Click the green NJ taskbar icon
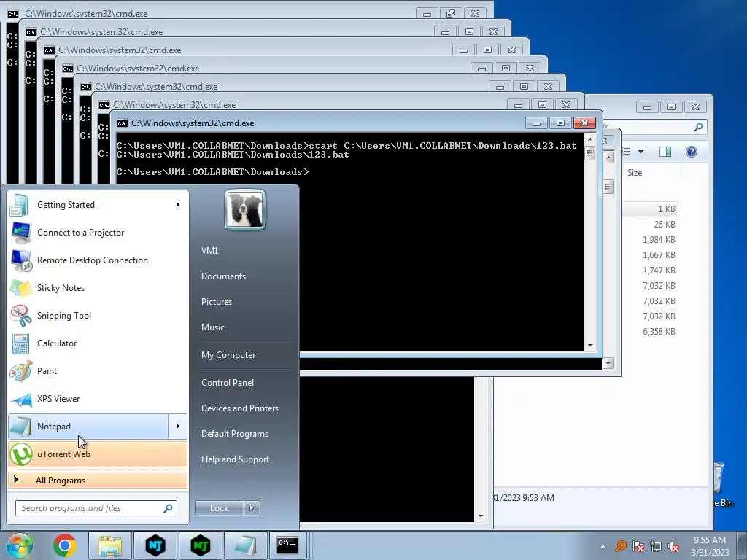Screen dimensions: 747x560 201,545
